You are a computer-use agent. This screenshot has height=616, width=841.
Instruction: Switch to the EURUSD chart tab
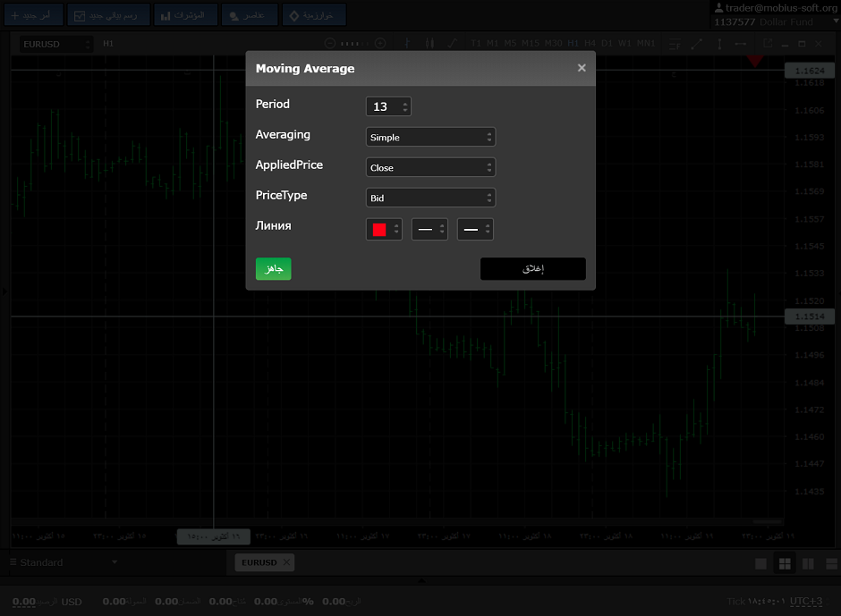point(259,562)
